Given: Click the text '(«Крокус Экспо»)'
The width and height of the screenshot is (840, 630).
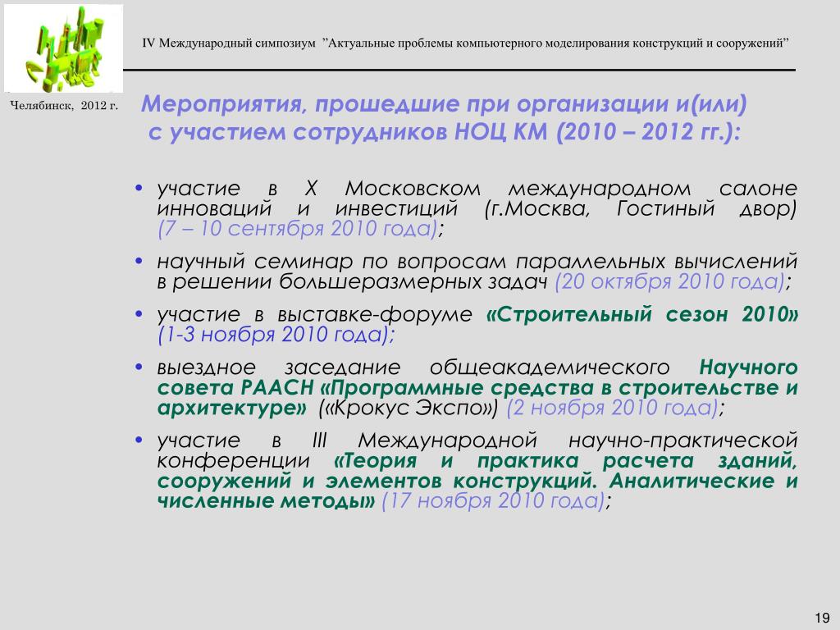Looking at the screenshot, I should point(409,409).
